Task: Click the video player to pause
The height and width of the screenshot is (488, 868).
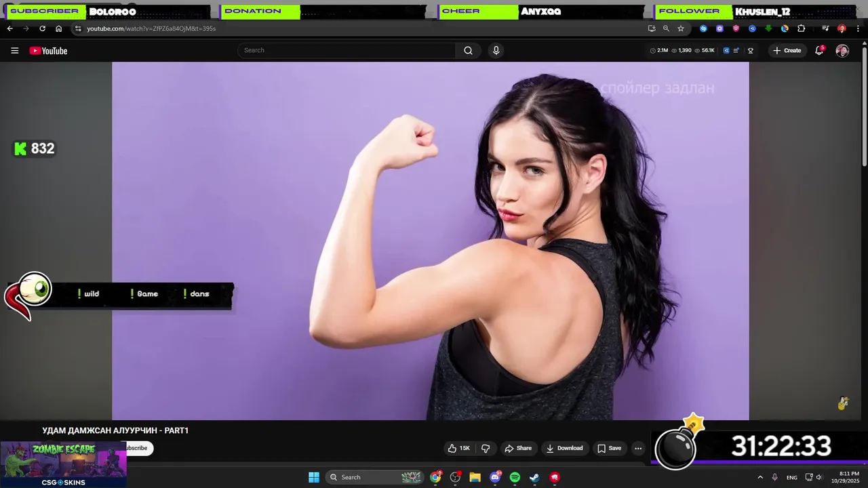Action: point(431,241)
